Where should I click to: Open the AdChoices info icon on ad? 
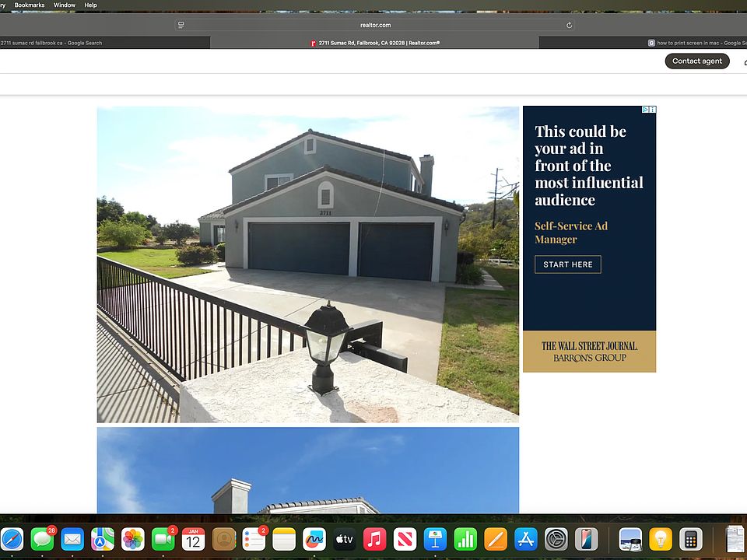coord(645,110)
